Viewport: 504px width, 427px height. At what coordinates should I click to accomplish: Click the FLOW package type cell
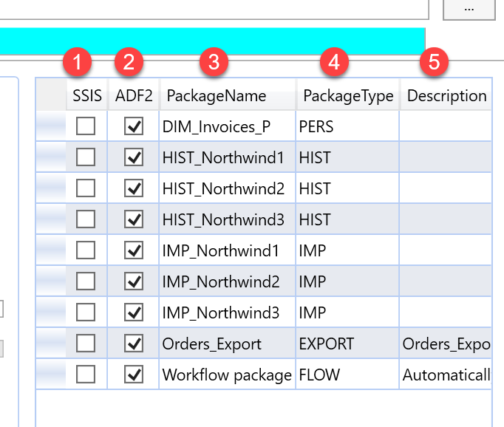pos(347,375)
